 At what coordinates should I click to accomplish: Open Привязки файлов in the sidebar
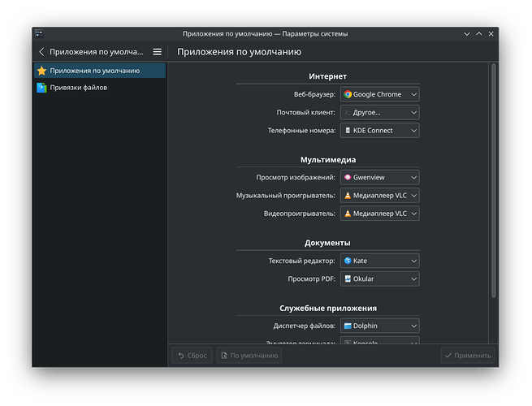[100, 88]
